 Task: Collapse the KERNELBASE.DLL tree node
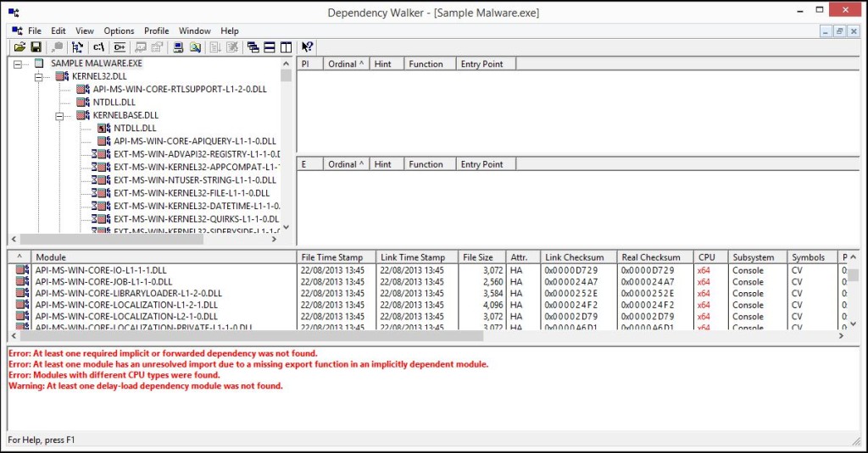(x=59, y=116)
